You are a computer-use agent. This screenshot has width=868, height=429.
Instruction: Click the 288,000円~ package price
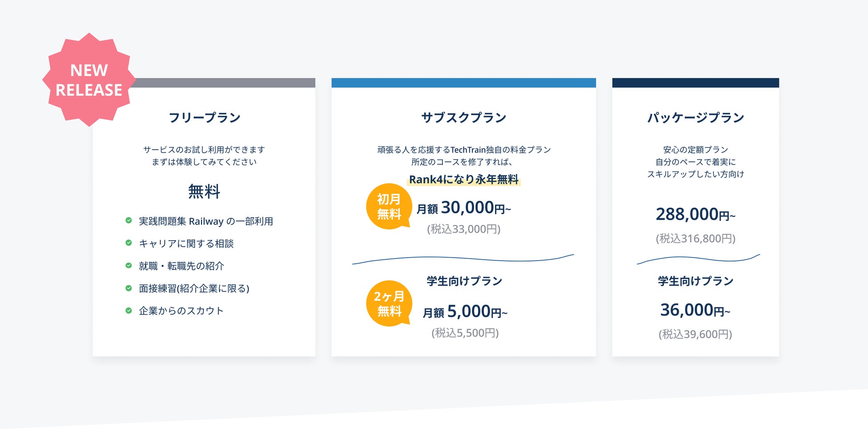point(695,215)
